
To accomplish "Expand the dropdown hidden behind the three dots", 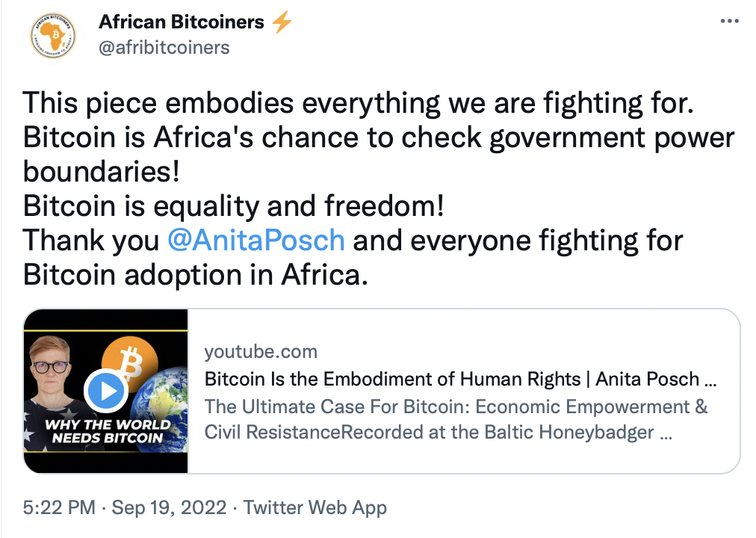I will coord(729,21).
